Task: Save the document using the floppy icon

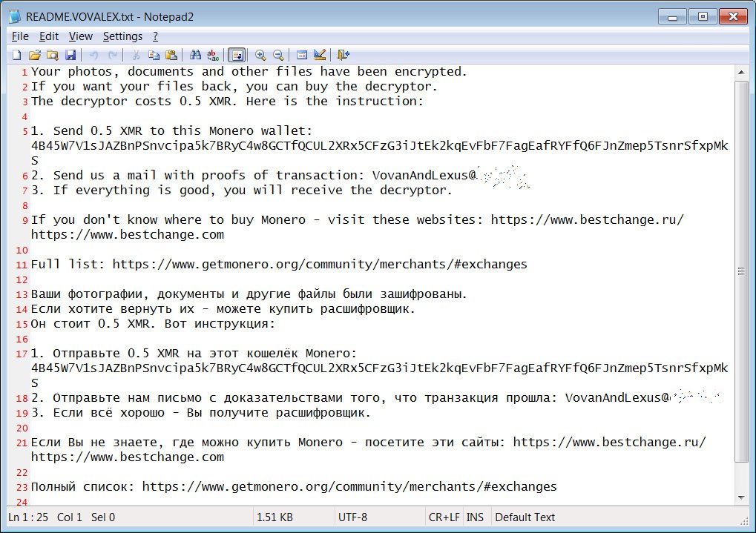Action: [70, 55]
